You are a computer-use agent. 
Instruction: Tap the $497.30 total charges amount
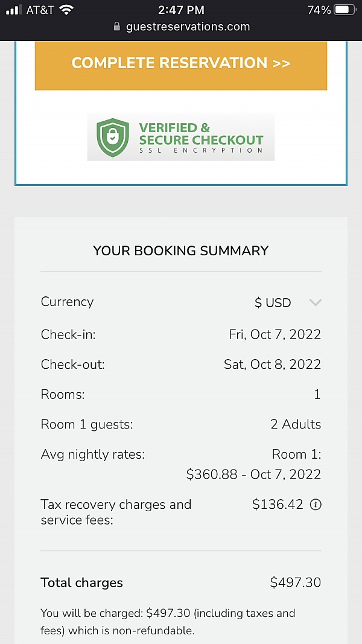point(295,582)
